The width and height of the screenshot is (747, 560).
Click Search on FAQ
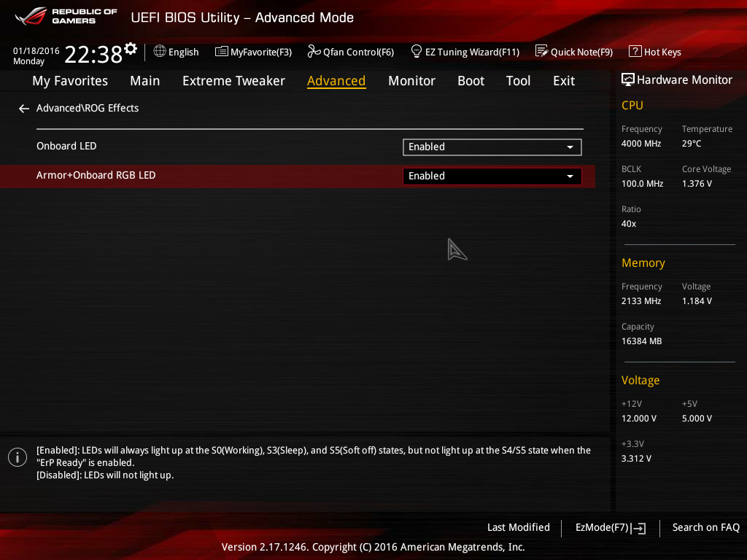click(706, 527)
